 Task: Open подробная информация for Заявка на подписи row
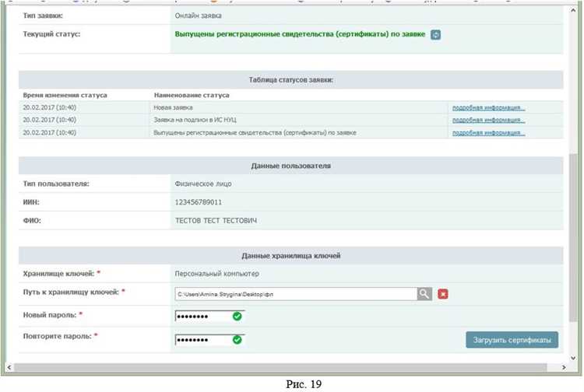point(488,121)
